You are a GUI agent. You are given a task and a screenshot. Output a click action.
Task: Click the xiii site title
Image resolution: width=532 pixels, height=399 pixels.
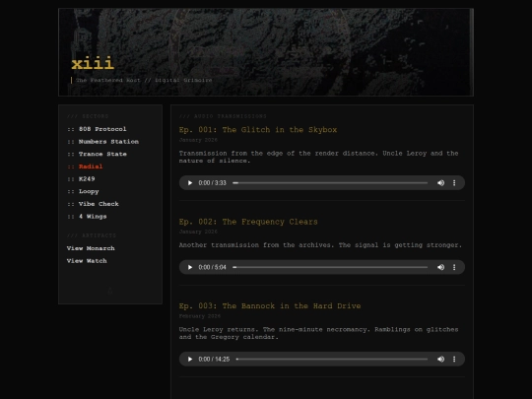point(93,63)
